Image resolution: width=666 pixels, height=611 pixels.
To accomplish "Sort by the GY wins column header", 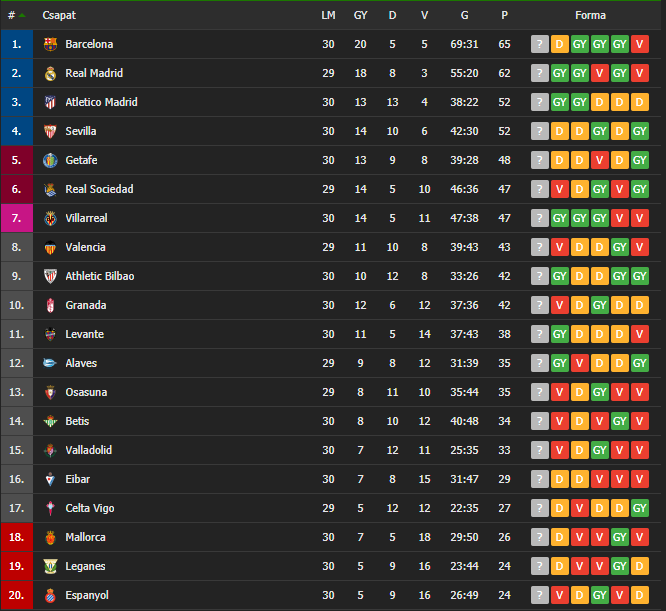I will tap(360, 15).
